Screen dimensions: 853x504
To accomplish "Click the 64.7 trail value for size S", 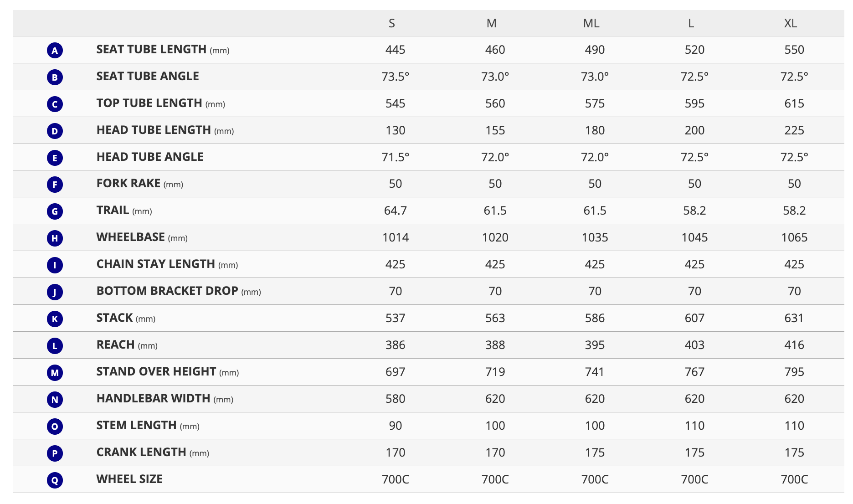I will pos(396,211).
